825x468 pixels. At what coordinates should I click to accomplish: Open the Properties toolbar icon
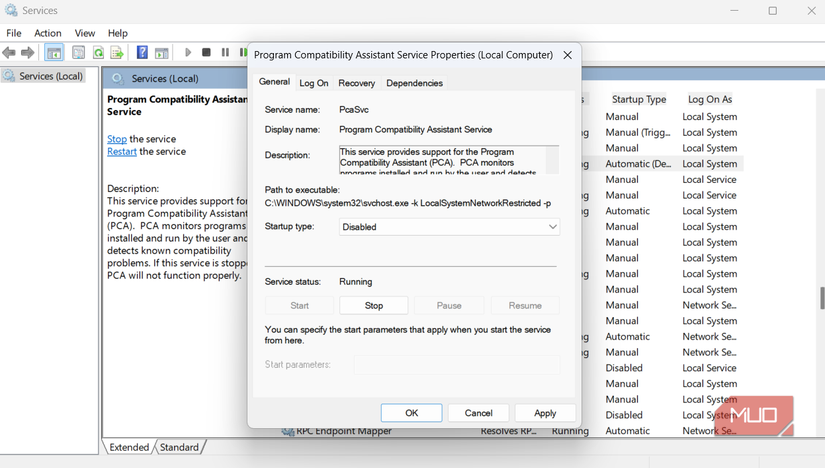pyautogui.click(x=78, y=52)
